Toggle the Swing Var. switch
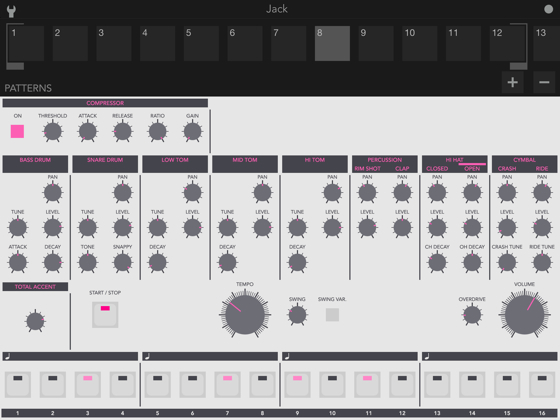The height and width of the screenshot is (420, 560). click(x=332, y=315)
